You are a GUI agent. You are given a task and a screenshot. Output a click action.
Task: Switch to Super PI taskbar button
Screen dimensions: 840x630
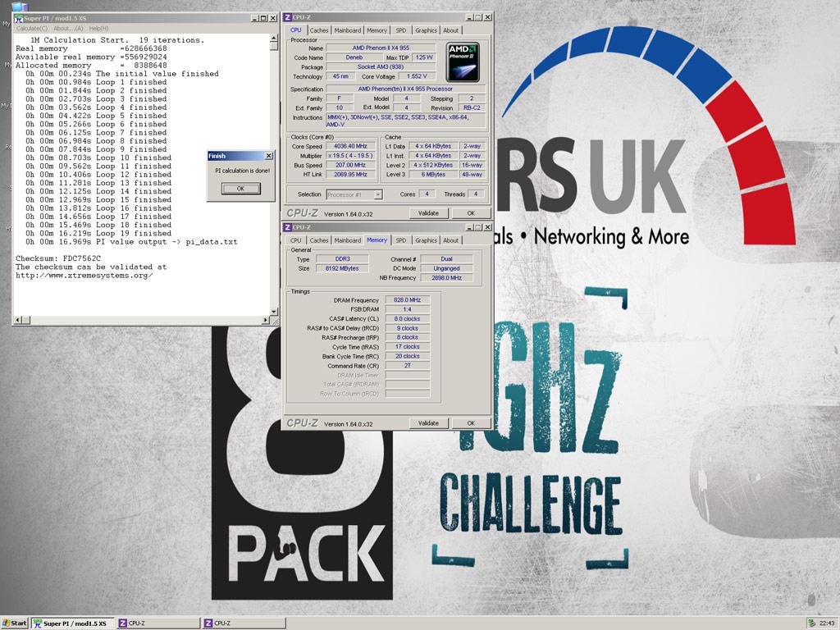(x=72, y=623)
